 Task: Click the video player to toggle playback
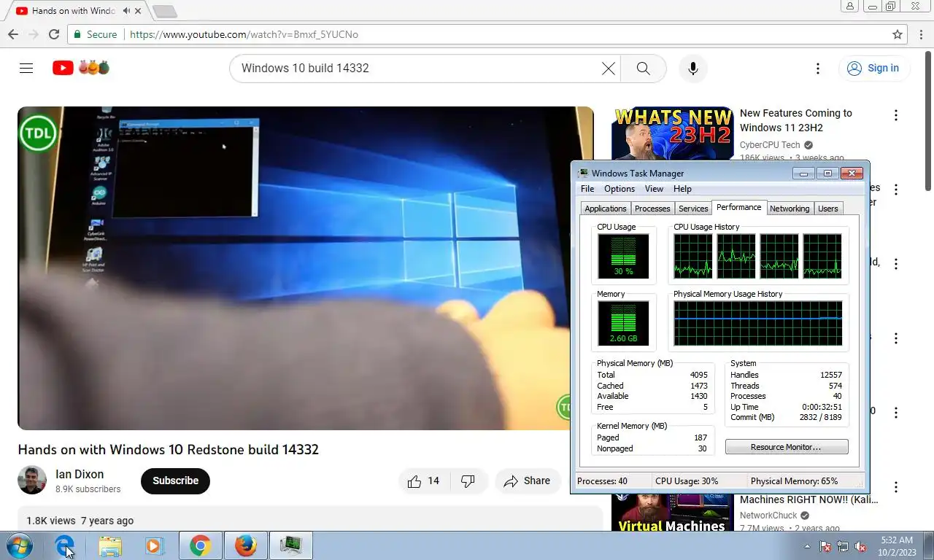point(306,268)
